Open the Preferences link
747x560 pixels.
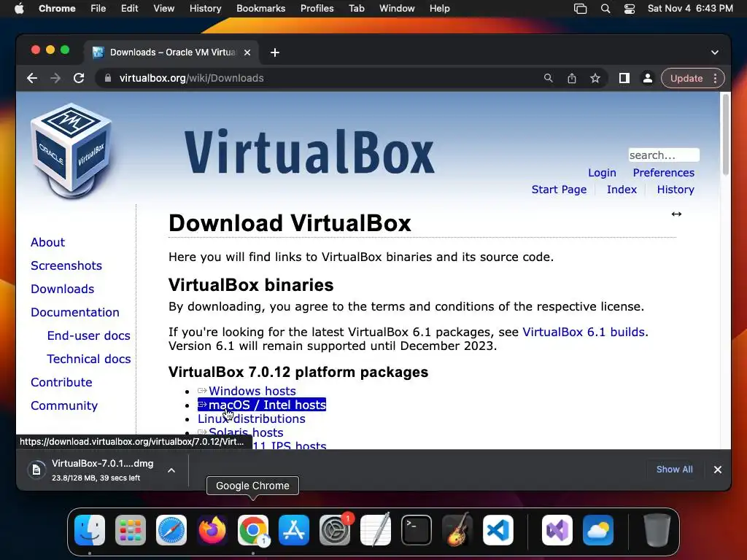coord(664,173)
